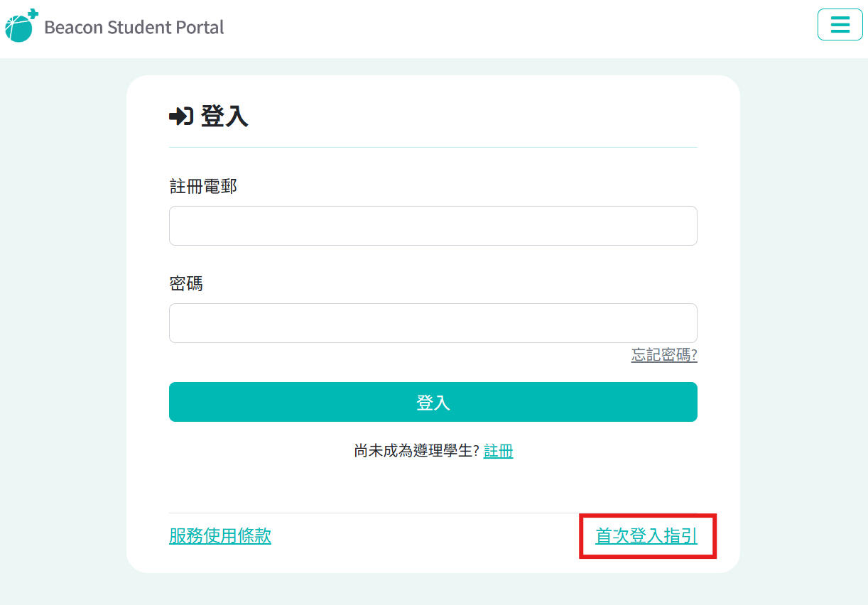Screen dimensions: 868x605
Task: Click the divider line above 服務使用條款
Action: pos(369,513)
